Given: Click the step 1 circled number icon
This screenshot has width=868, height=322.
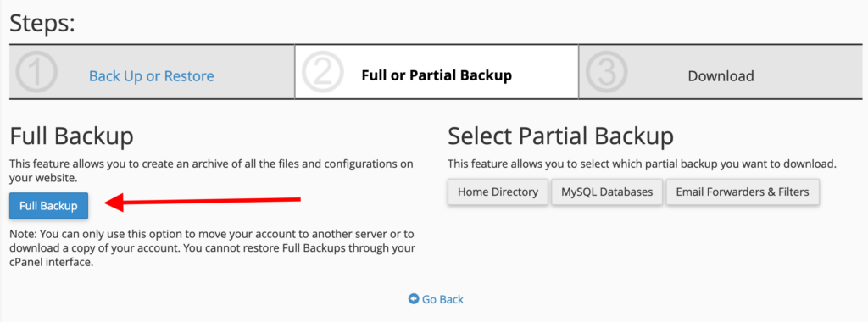Looking at the screenshot, I should (36, 73).
